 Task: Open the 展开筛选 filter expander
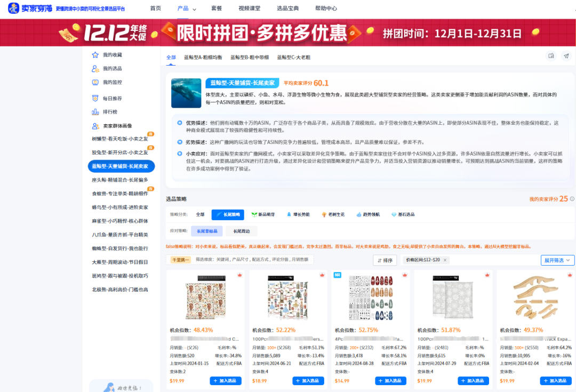[x=557, y=260]
